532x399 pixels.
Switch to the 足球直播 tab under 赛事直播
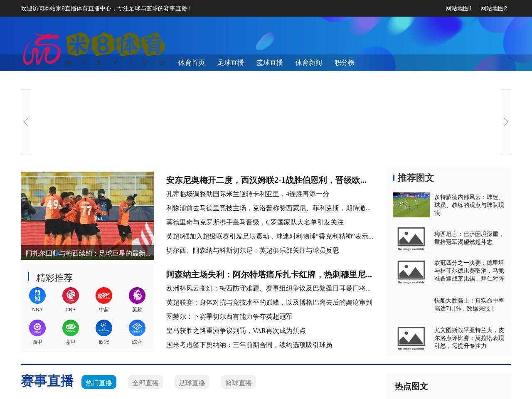(192, 382)
